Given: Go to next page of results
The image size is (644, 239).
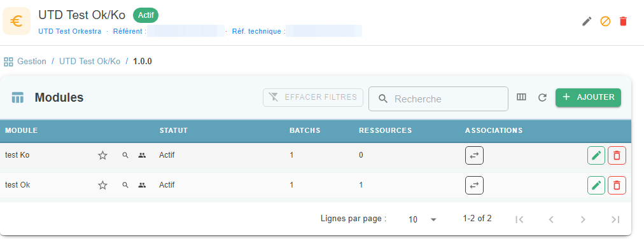Looking at the screenshot, I should click(x=583, y=219).
